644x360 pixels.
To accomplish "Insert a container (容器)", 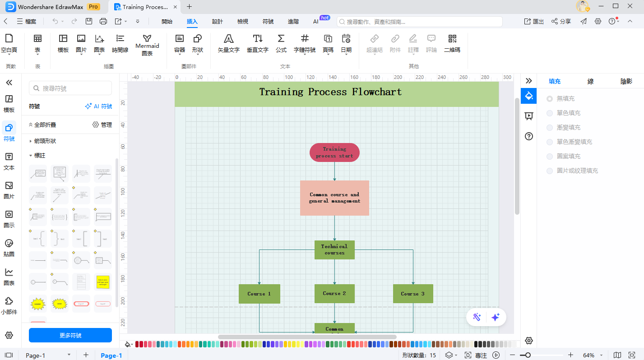I will pyautogui.click(x=179, y=43).
